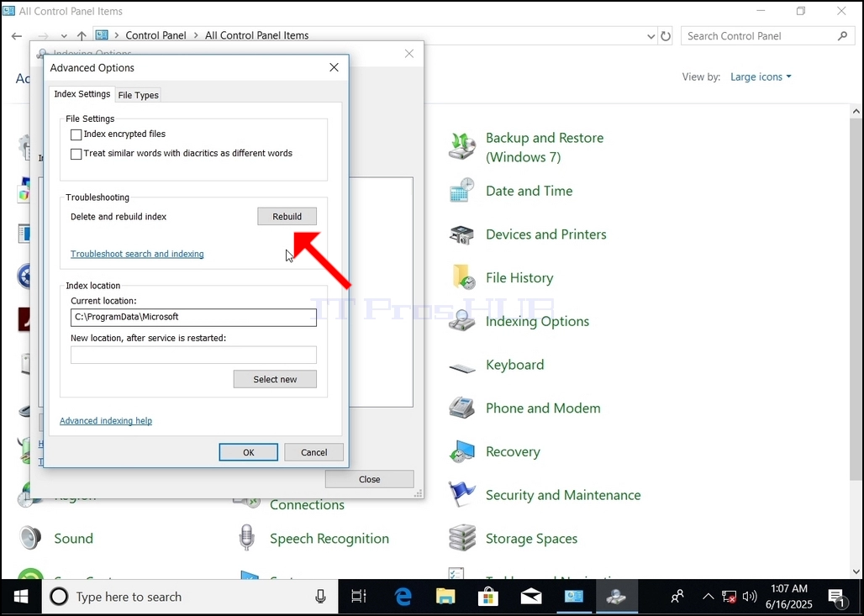
Task: Open the recent locations dropdown arrow
Action: pyautogui.click(x=64, y=36)
